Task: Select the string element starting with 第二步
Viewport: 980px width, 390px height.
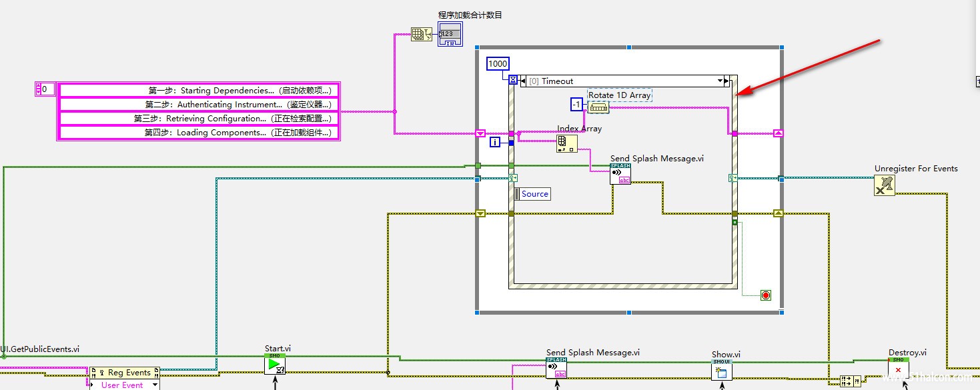Action: coord(199,104)
